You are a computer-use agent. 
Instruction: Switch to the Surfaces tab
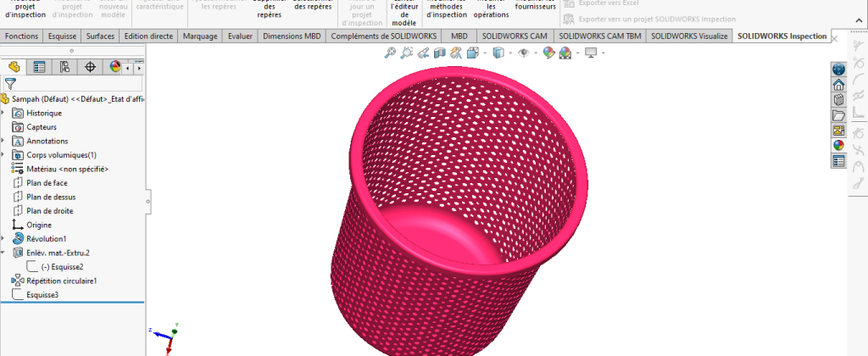tap(100, 36)
